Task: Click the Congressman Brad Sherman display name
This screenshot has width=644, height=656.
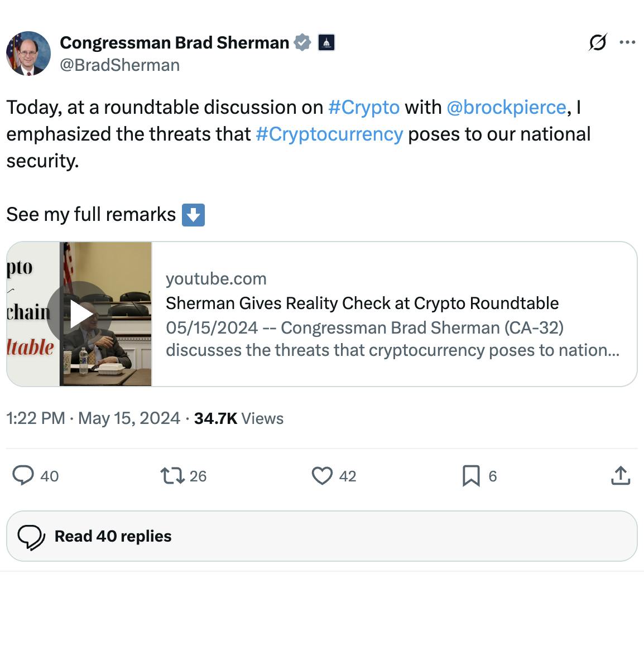Action: point(174,42)
